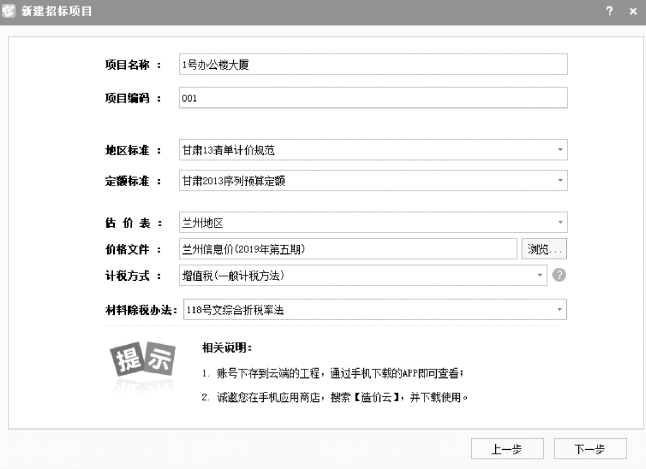Click the help question mark in title bar
This screenshot has width=646, height=469.
click(x=609, y=11)
